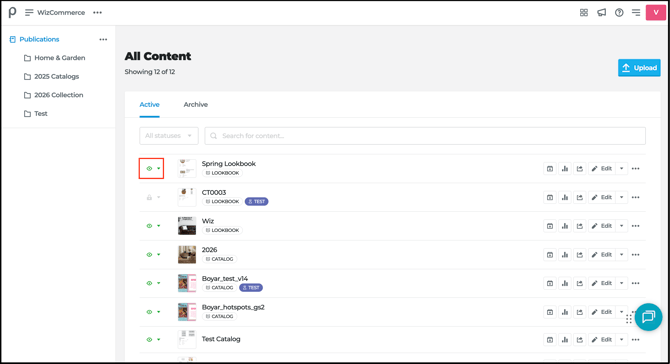670x364 pixels.
Task: View statistics for 2026 catalog
Action: pos(565,255)
